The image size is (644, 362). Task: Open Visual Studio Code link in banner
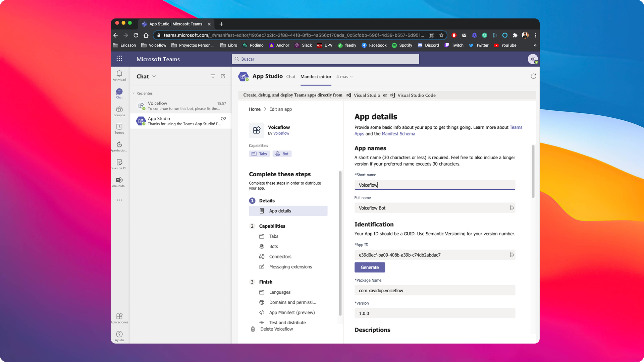tap(416, 95)
